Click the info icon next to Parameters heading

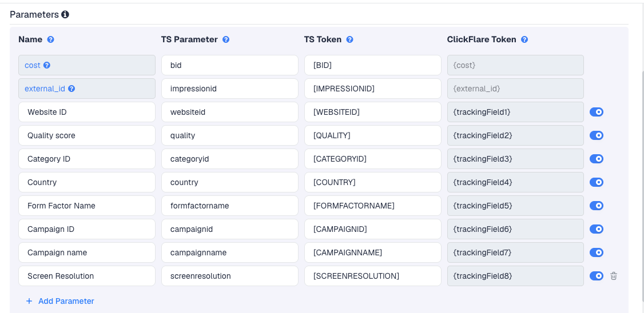coord(65,15)
